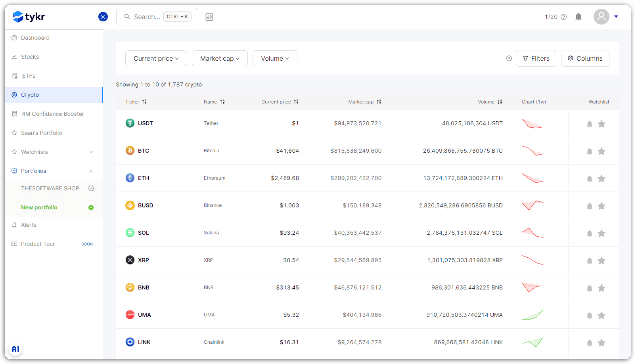Open the Filters button
This screenshot has width=636, height=364.
click(536, 58)
